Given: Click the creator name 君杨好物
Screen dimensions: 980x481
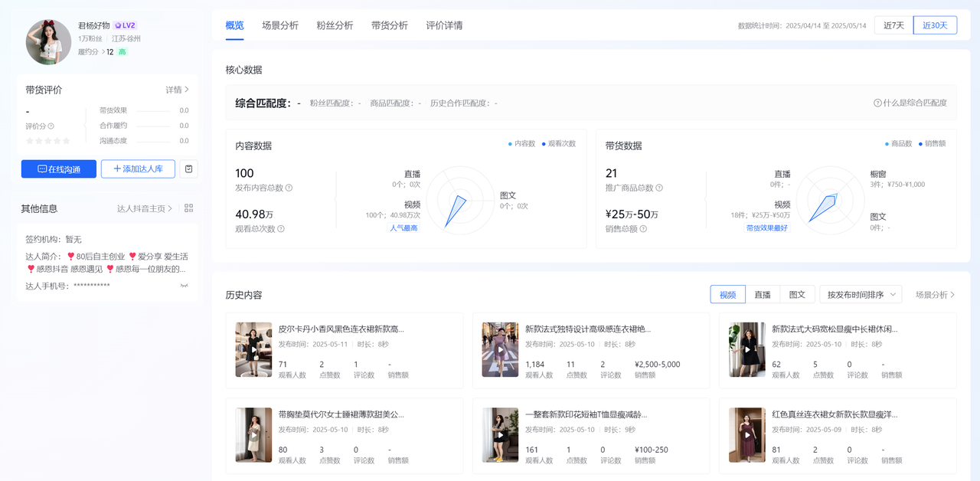Looking at the screenshot, I should pos(94,25).
